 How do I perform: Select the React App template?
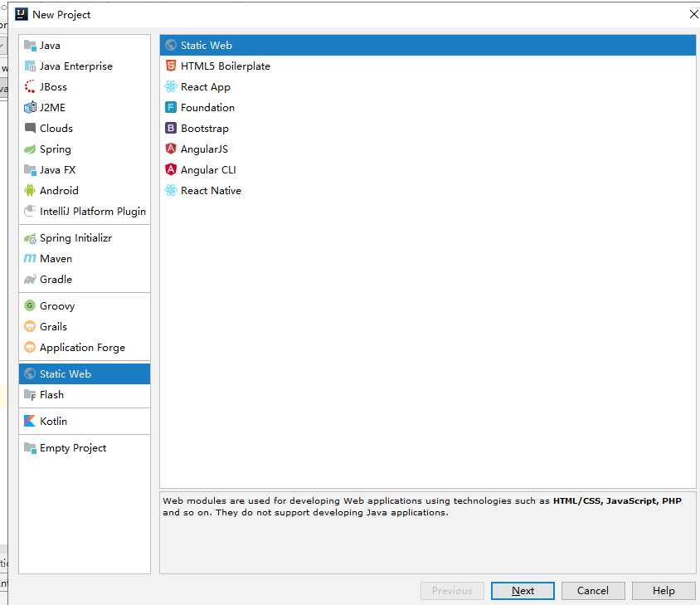coord(428,86)
